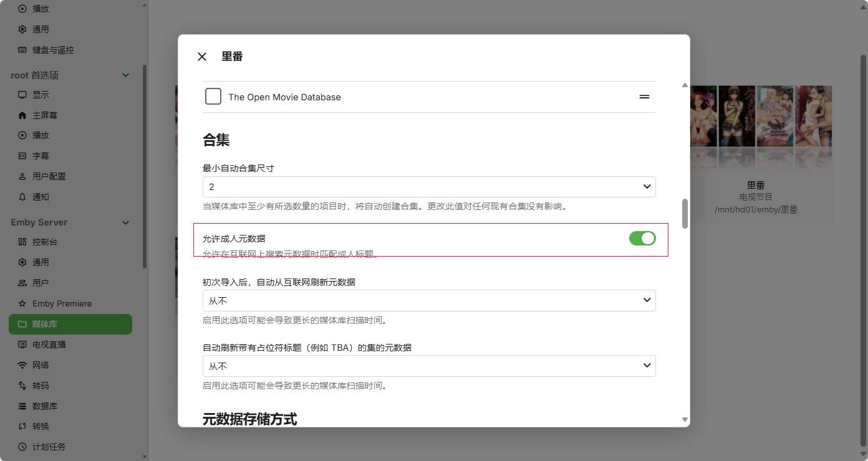Image resolution: width=868 pixels, height=461 pixels.
Task: Disable the 允许成人元数据 toggle switch
Action: point(642,238)
